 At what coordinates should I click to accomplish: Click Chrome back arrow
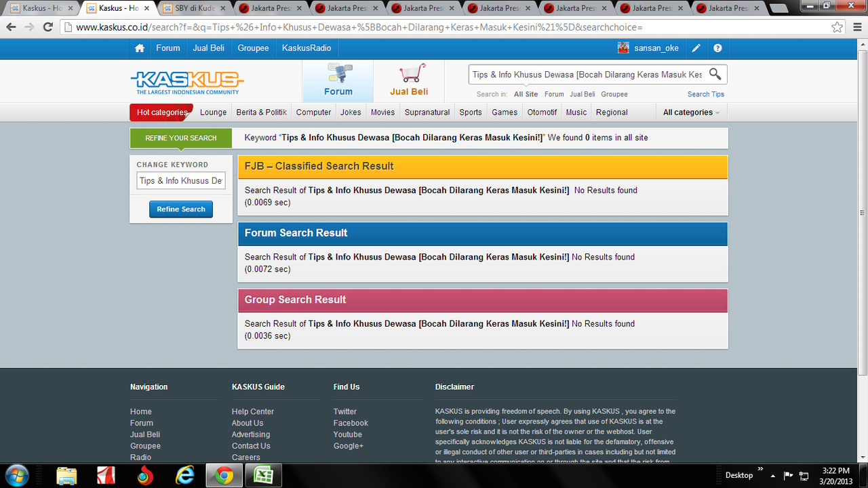(11, 27)
